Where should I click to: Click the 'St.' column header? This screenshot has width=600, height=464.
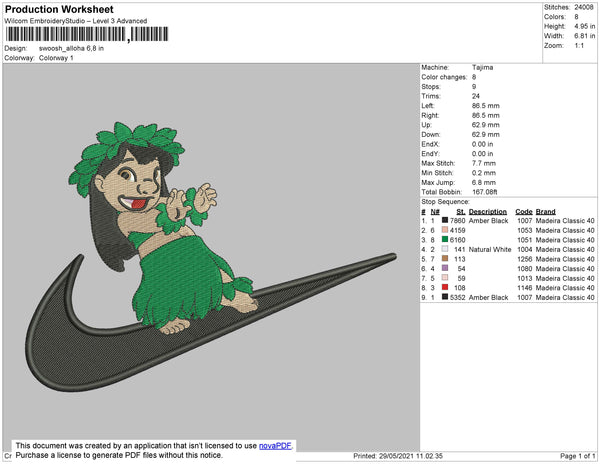[x=461, y=212]
